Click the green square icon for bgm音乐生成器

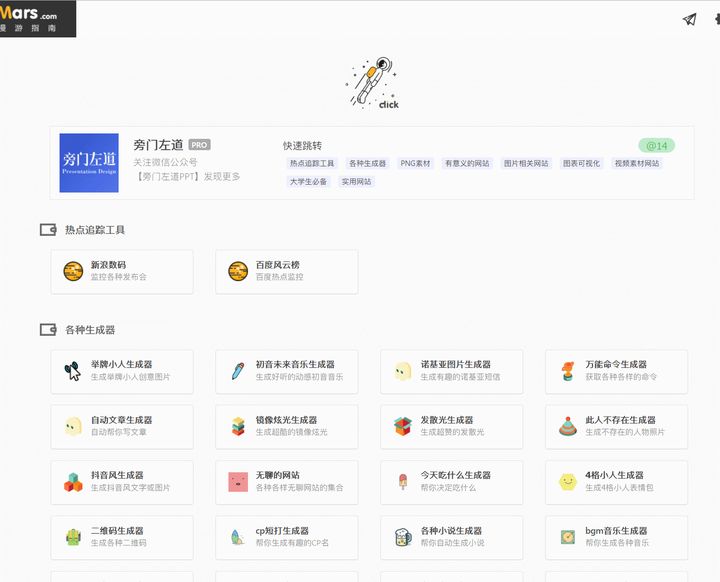[568, 537]
